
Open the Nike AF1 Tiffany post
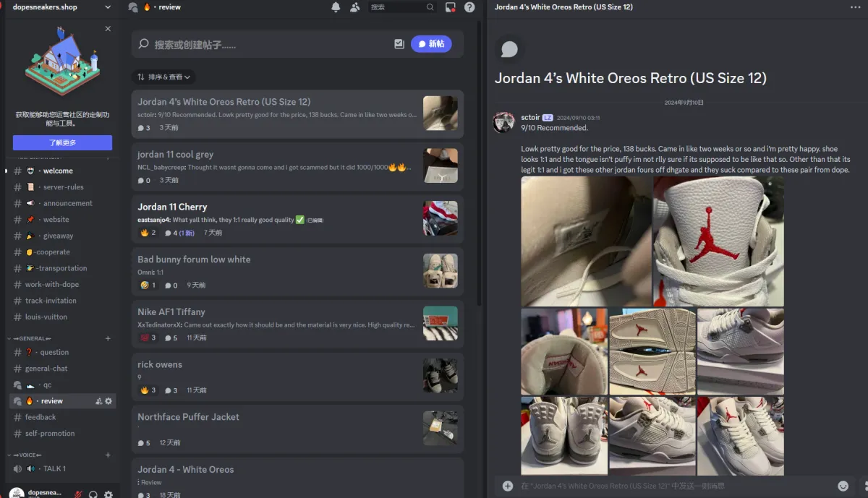297,324
